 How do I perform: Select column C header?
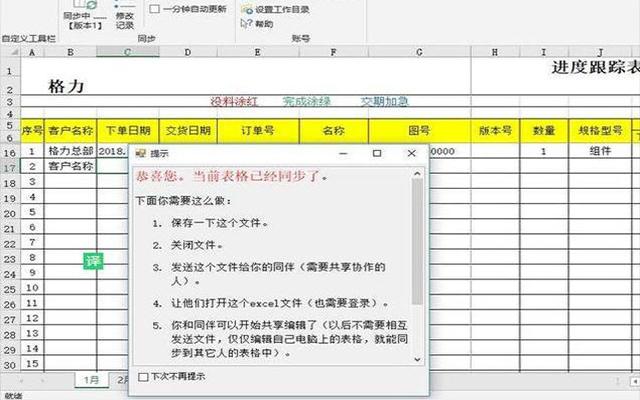[x=128, y=52]
